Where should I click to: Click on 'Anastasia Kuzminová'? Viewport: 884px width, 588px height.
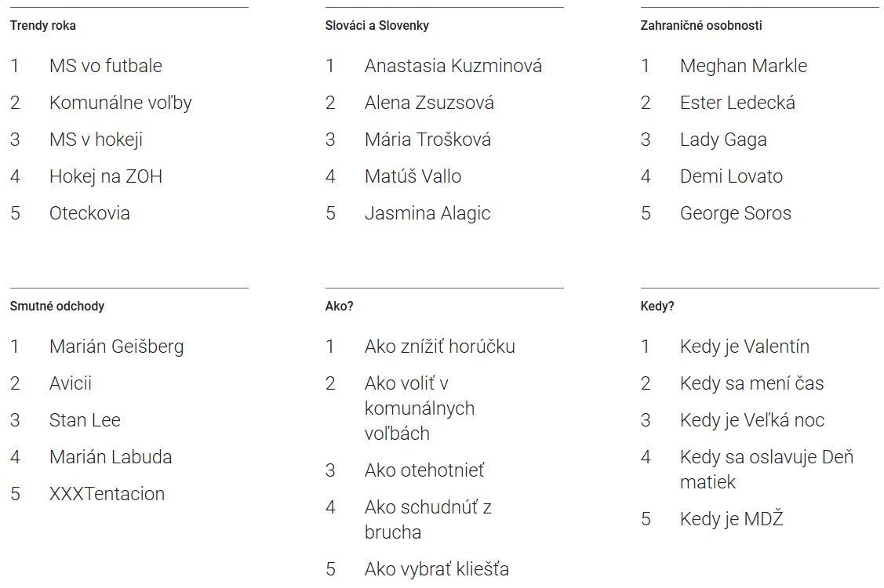click(453, 66)
